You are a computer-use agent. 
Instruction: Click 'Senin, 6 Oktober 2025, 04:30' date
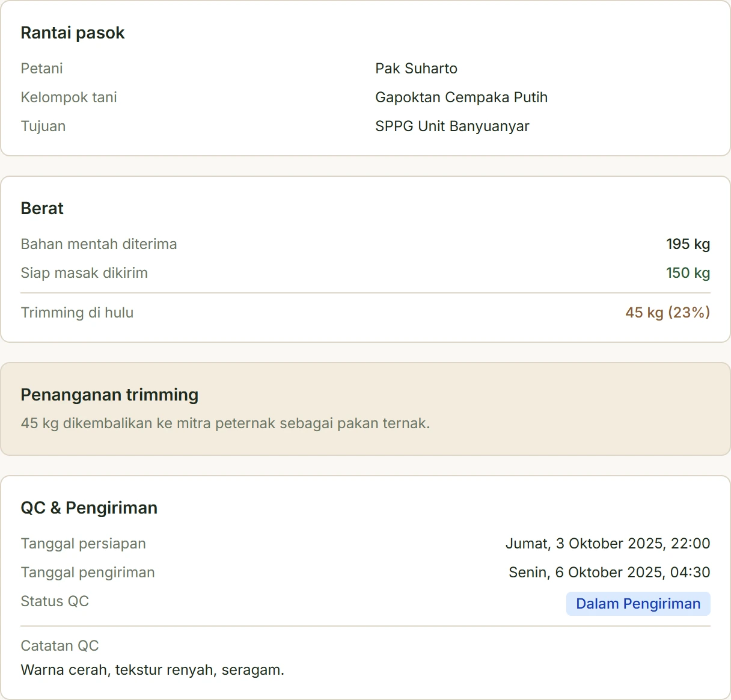click(610, 573)
